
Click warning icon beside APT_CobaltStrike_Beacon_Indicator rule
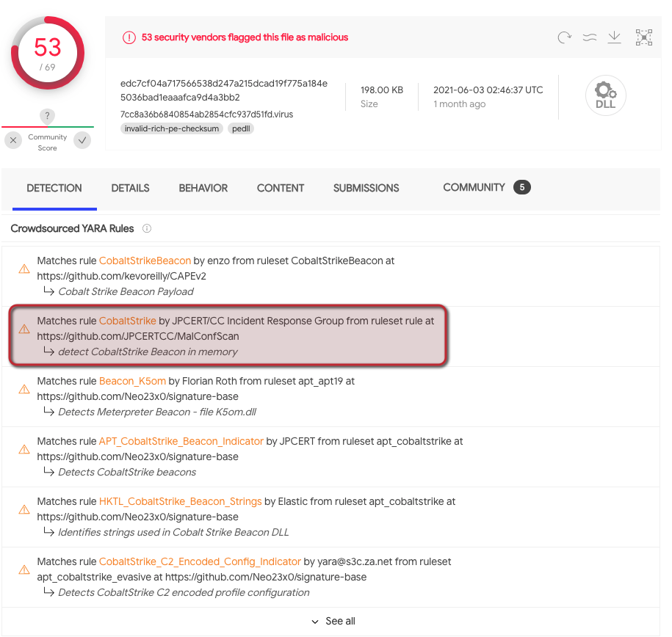[x=24, y=449]
